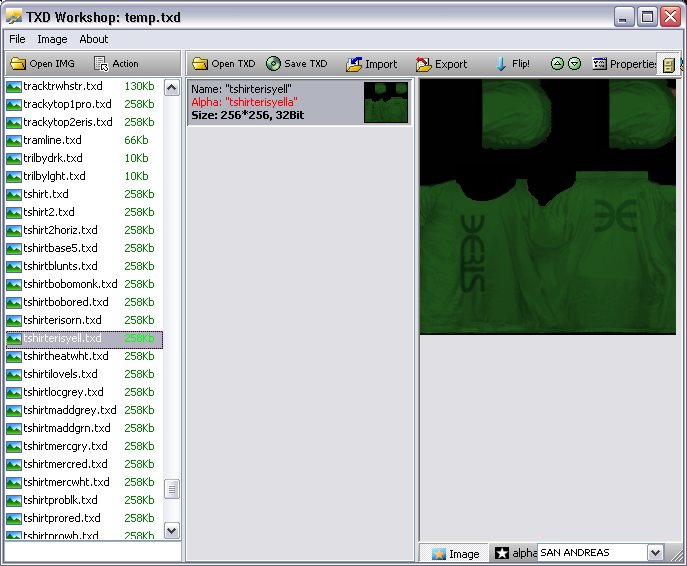Click the file list scroll-up arrow
Viewport: 687px width, 566px height.
[172, 88]
